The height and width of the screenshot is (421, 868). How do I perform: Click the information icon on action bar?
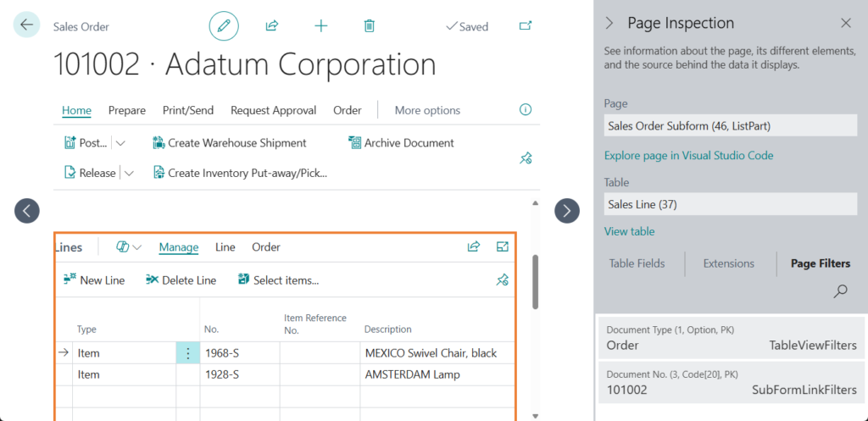pyautogui.click(x=525, y=110)
